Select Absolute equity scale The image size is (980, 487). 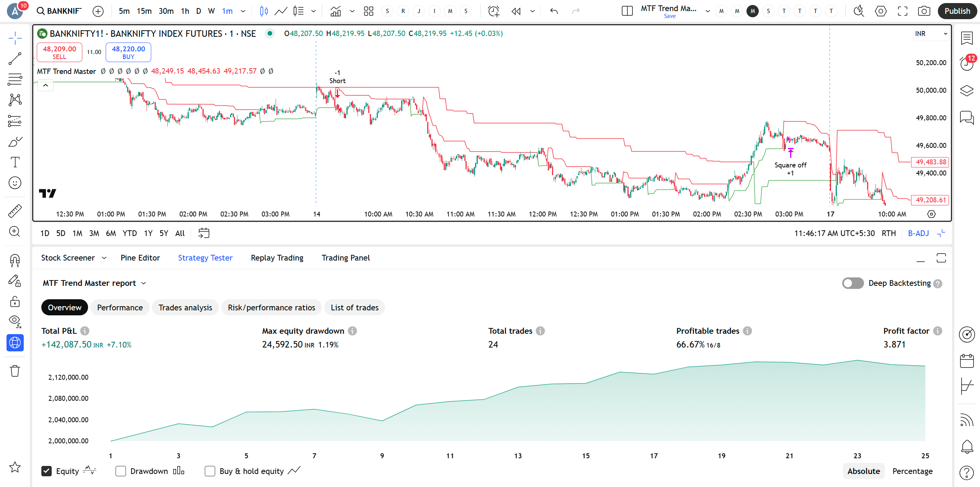click(x=864, y=471)
